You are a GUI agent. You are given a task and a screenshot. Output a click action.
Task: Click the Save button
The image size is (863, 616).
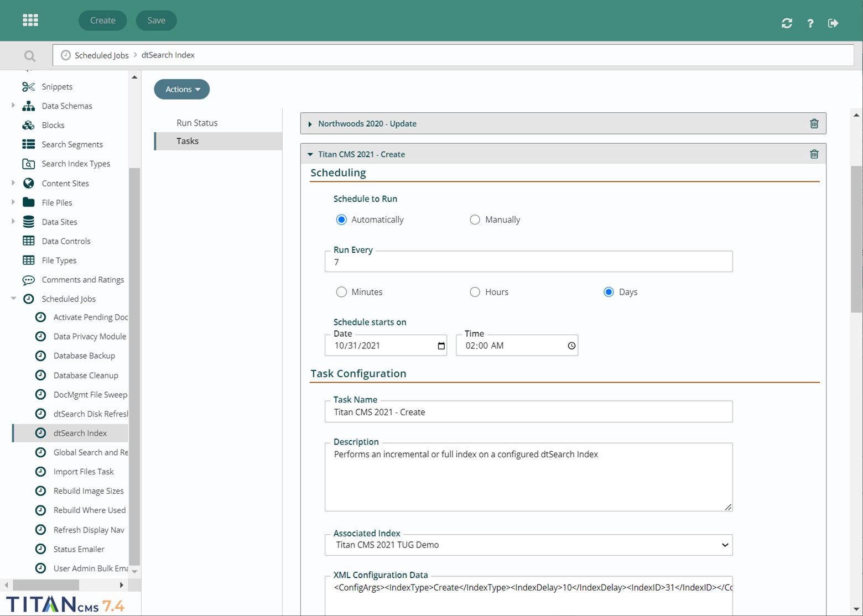click(157, 20)
